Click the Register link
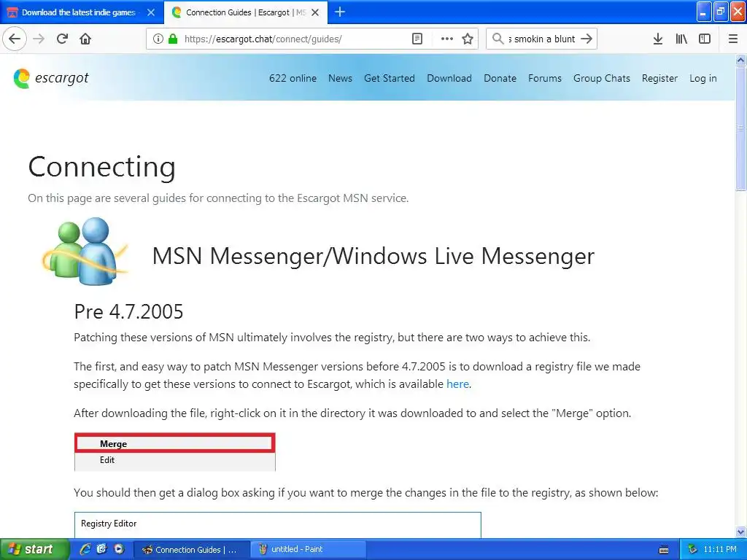This screenshot has height=560, width=747. [x=659, y=78]
